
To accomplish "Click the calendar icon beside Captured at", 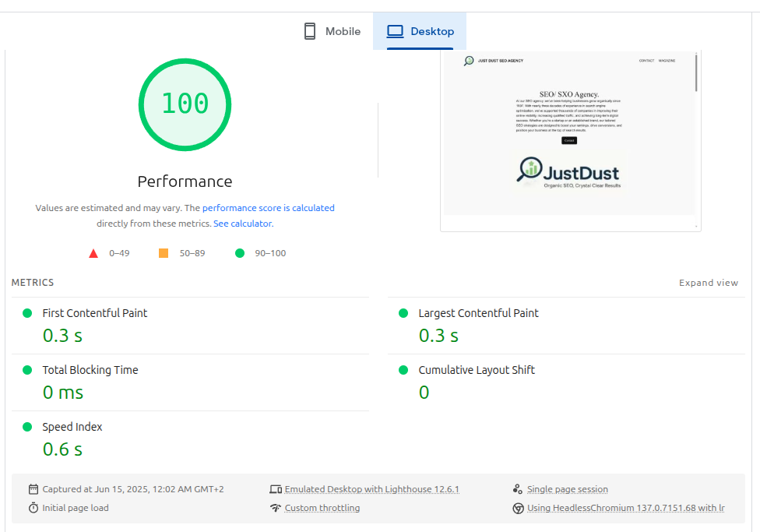I will coord(33,489).
